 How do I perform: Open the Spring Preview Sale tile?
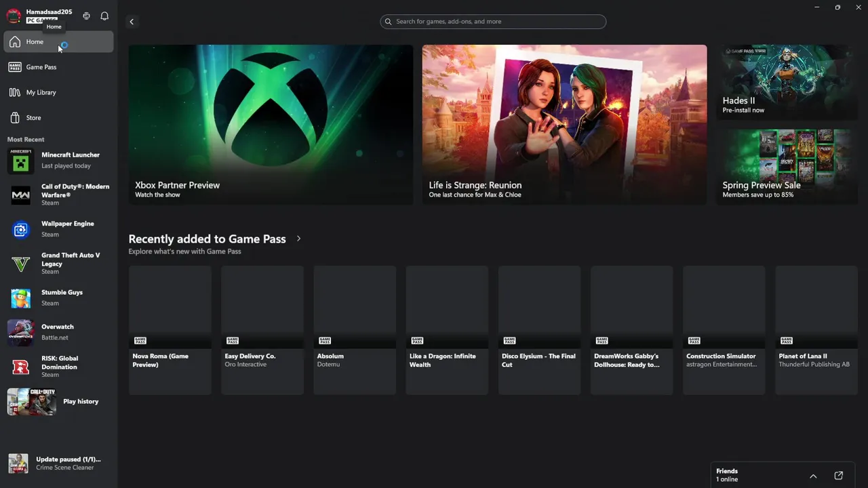click(787, 167)
